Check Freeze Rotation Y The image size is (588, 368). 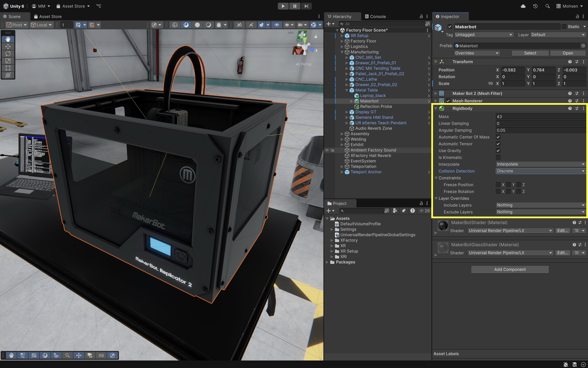click(508, 191)
